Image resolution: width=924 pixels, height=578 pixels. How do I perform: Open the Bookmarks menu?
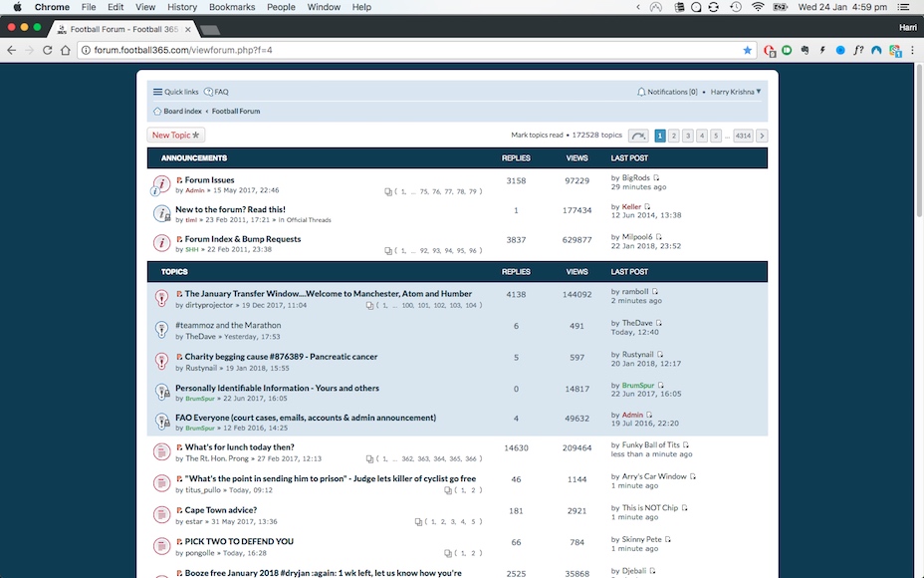(x=232, y=7)
